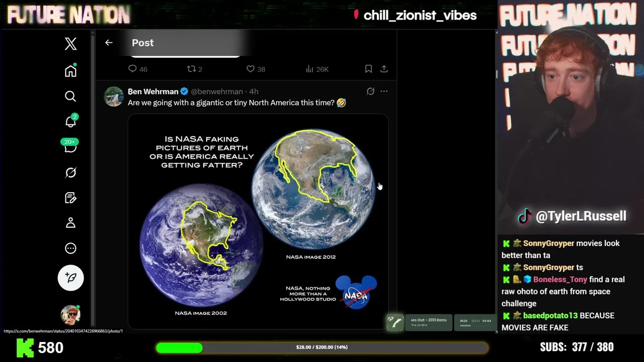
Task: Click the green Kick logo showing 580
Action: (25, 347)
